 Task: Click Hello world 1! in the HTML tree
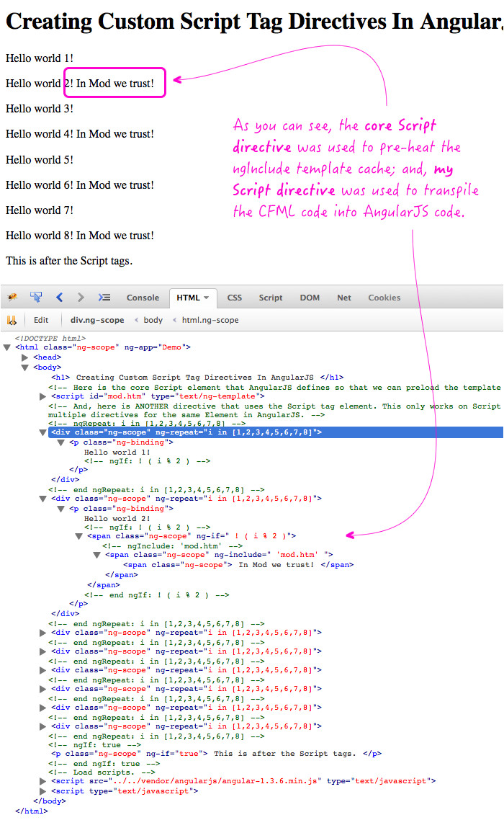(x=117, y=452)
